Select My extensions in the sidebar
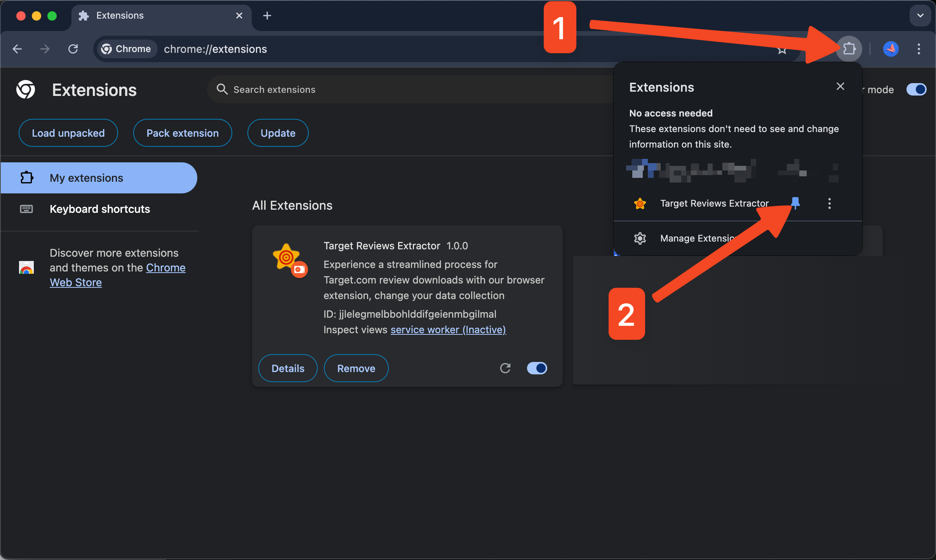This screenshot has height=560, width=936. coord(99,178)
